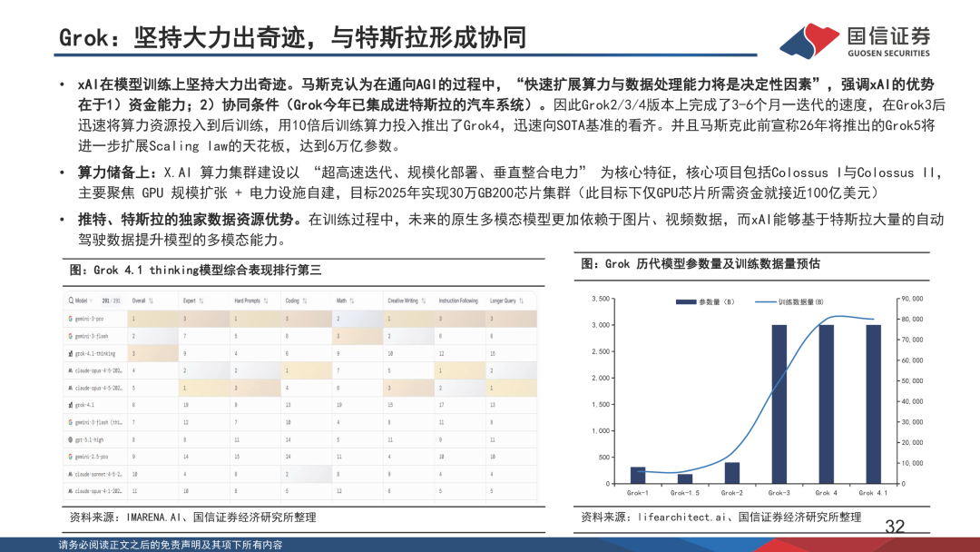The height and width of the screenshot is (552, 980).
Task: Click the Grok-3 bar in the chart
Action: (x=779, y=404)
